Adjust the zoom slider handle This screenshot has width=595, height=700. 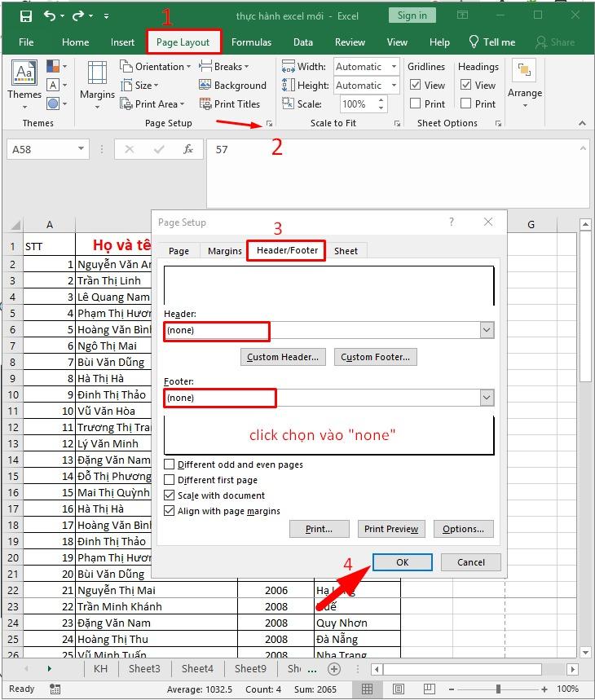coord(498,689)
